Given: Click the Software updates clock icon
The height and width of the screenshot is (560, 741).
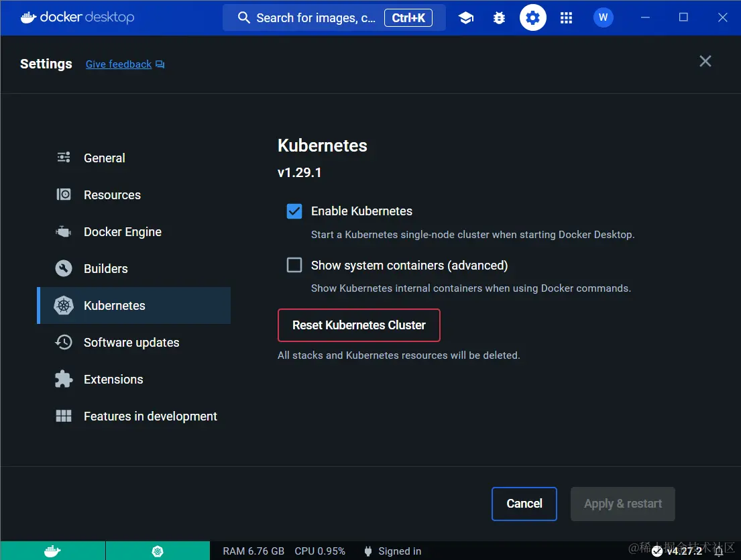Looking at the screenshot, I should 63,342.
